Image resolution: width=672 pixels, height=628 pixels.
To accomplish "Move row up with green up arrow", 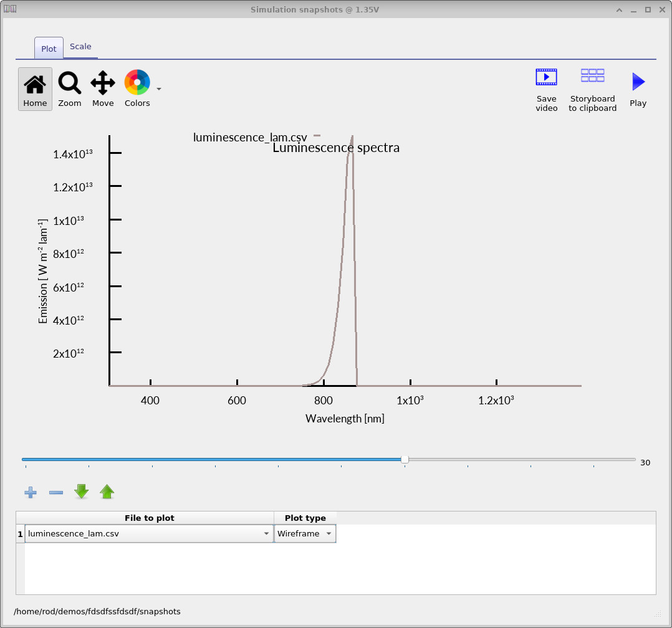I will click(107, 492).
